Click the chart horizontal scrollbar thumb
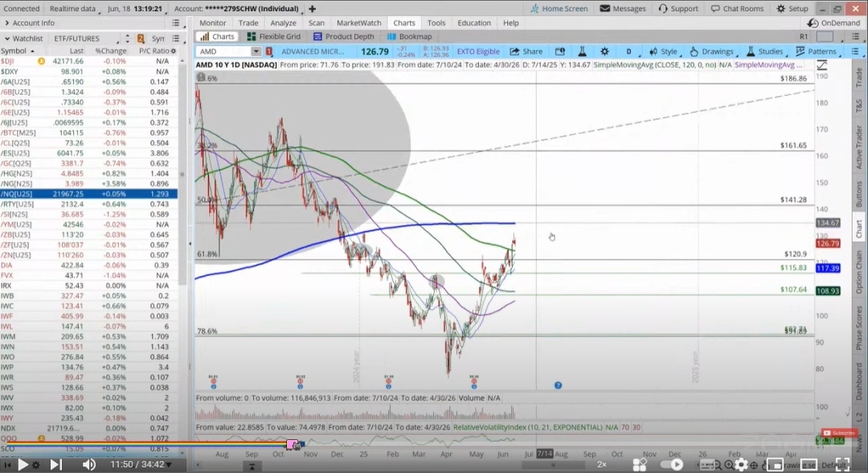Image resolution: width=868 pixels, height=473 pixels. pos(552,465)
